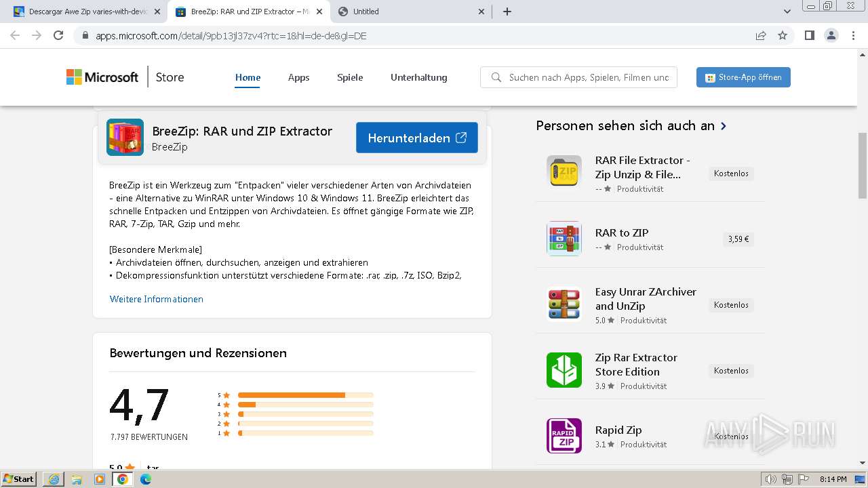Select the Spiele navigation item
Viewport: 868px width, 488px height.
point(350,77)
